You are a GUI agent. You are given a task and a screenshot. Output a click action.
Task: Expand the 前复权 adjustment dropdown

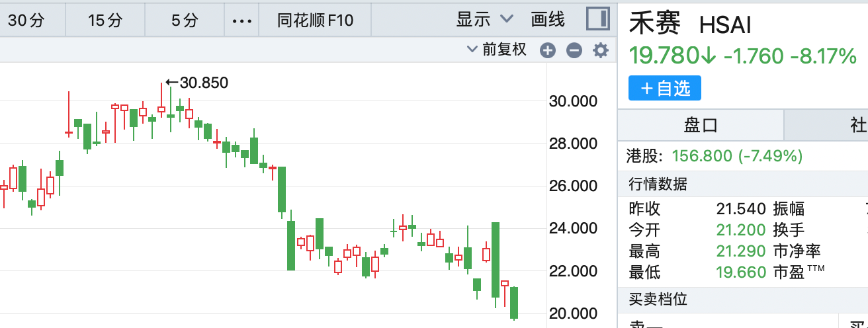tap(497, 50)
